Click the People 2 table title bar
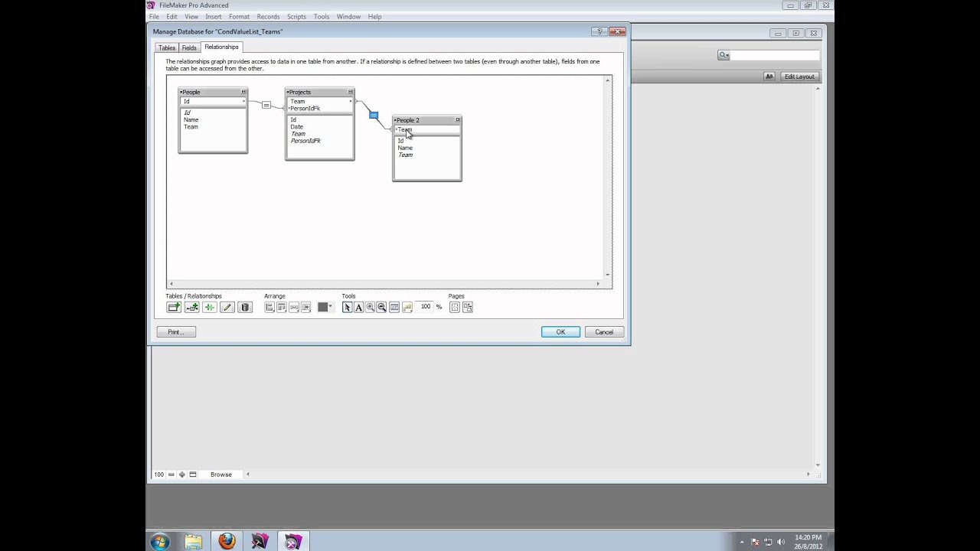Viewport: 980px width, 551px height. (x=427, y=120)
